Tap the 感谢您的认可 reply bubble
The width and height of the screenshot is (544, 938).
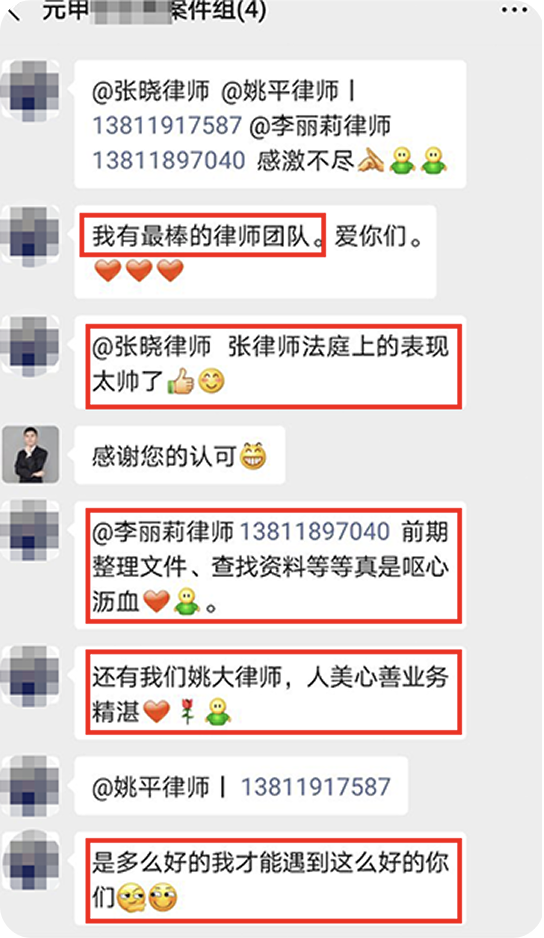(180, 455)
